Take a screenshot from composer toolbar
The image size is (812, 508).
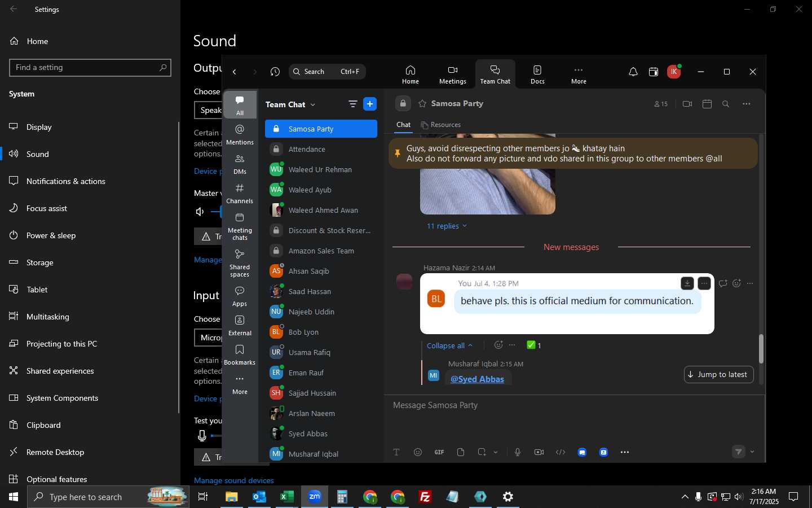coord(482,452)
